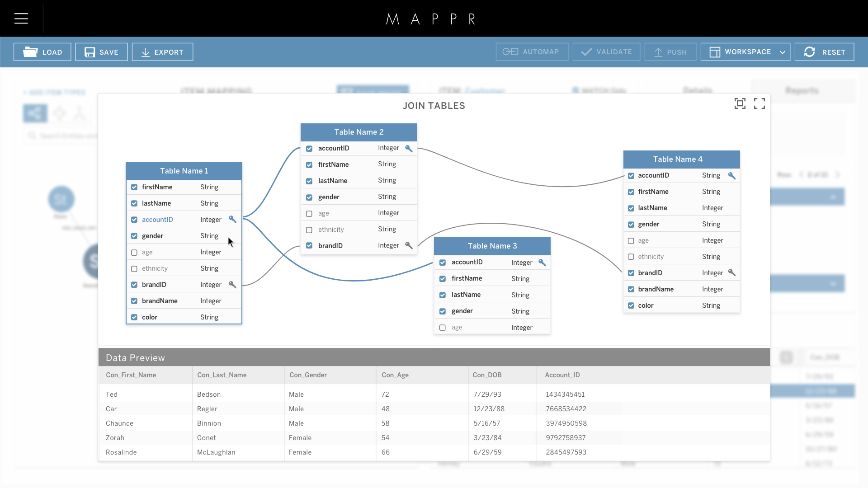Check ethnicity checkbox in Table Name 2

click(x=309, y=230)
